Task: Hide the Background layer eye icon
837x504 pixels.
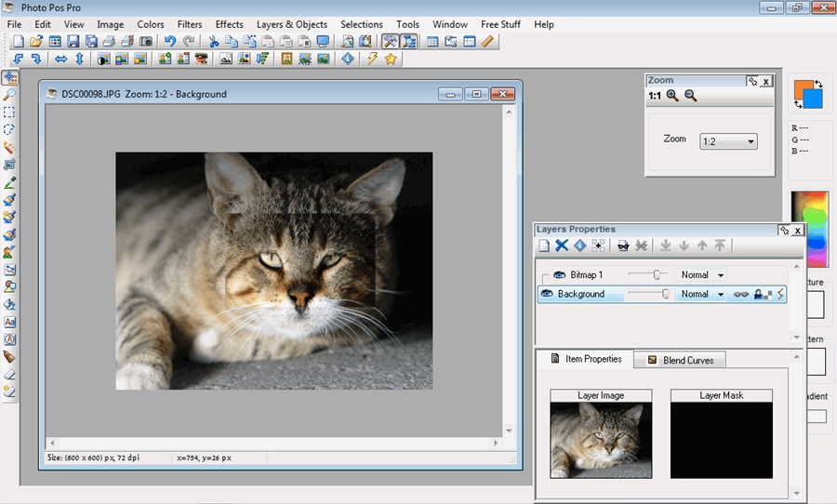Action: pos(547,294)
